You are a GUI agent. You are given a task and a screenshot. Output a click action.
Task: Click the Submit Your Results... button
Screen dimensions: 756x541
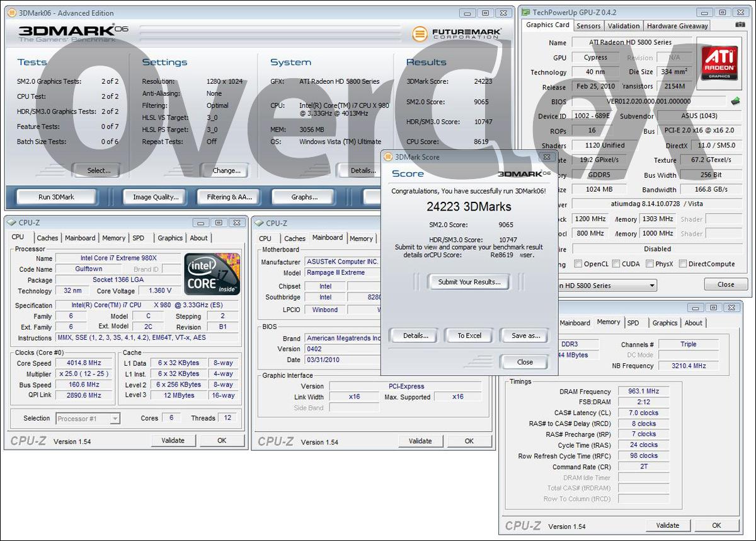tap(469, 282)
